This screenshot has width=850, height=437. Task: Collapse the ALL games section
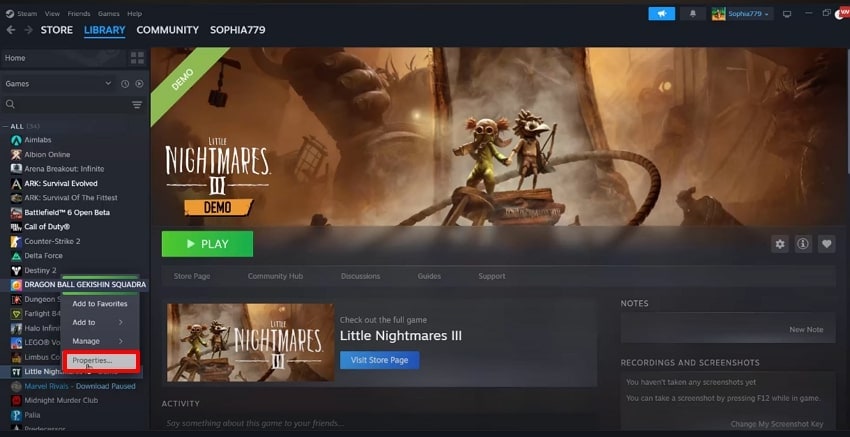click(6, 126)
